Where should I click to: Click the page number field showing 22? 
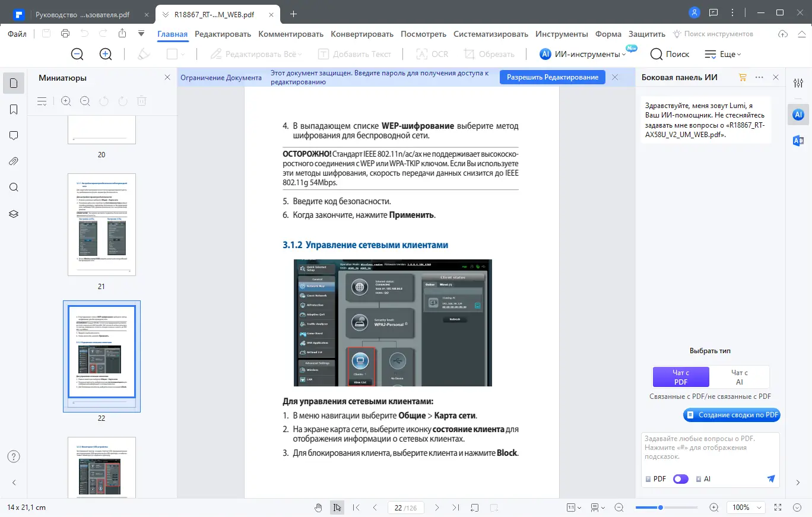point(406,508)
